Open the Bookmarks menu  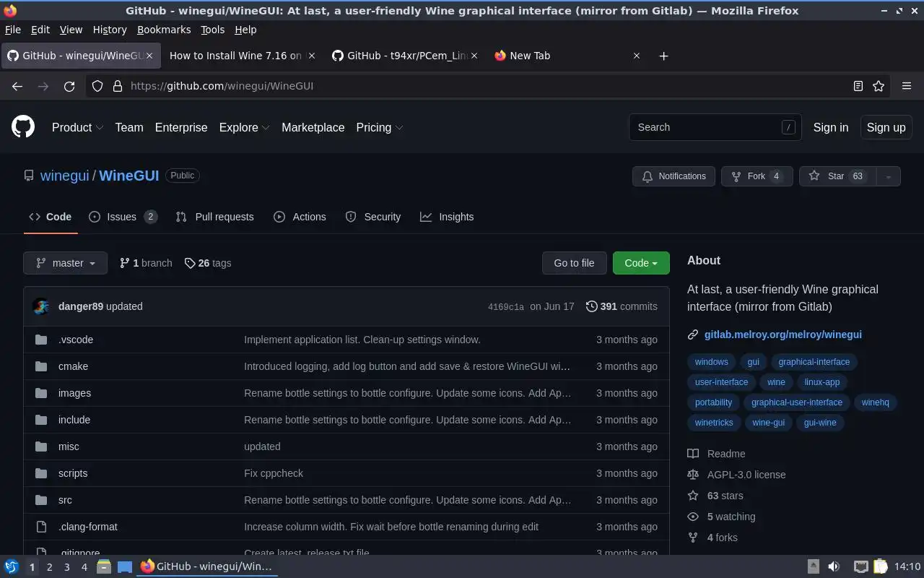[164, 30]
